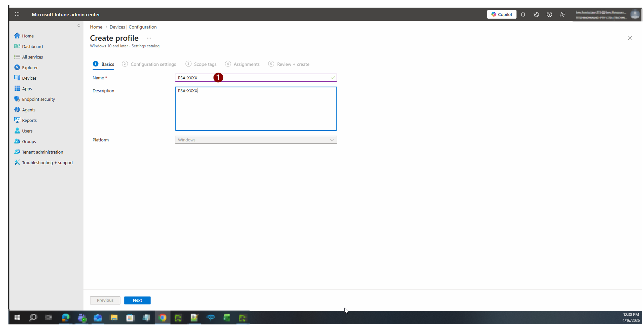This screenshot has width=644, height=326.
Task: Select the Basics step tab
Action: pos(103,64)
